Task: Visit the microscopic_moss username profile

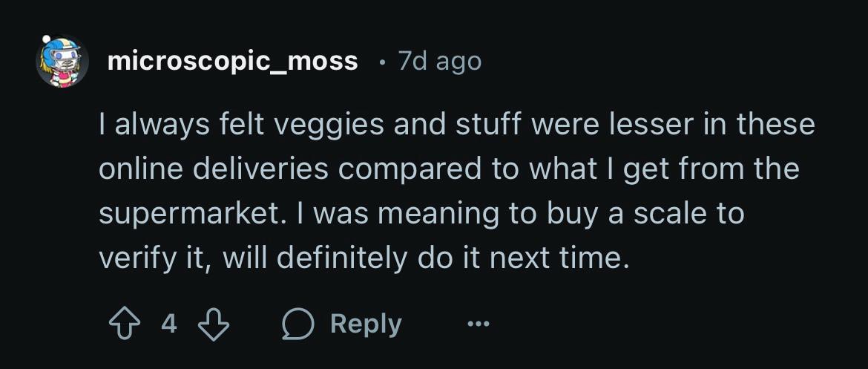Action: coord(232,62)
